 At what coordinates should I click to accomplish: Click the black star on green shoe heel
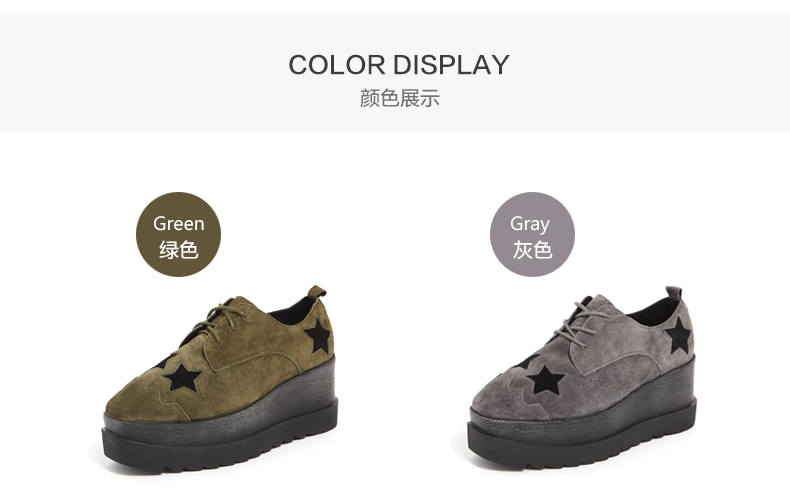319,336
